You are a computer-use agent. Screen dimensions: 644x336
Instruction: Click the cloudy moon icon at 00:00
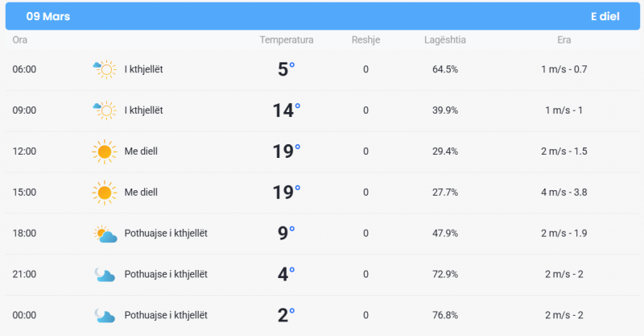coord(104,315)
